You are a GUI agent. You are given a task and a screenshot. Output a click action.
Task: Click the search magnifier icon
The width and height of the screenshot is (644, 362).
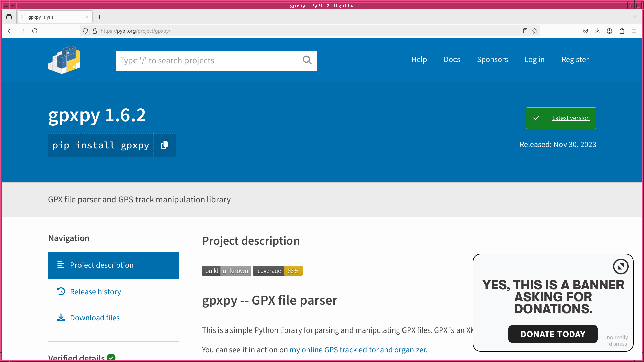307,60
